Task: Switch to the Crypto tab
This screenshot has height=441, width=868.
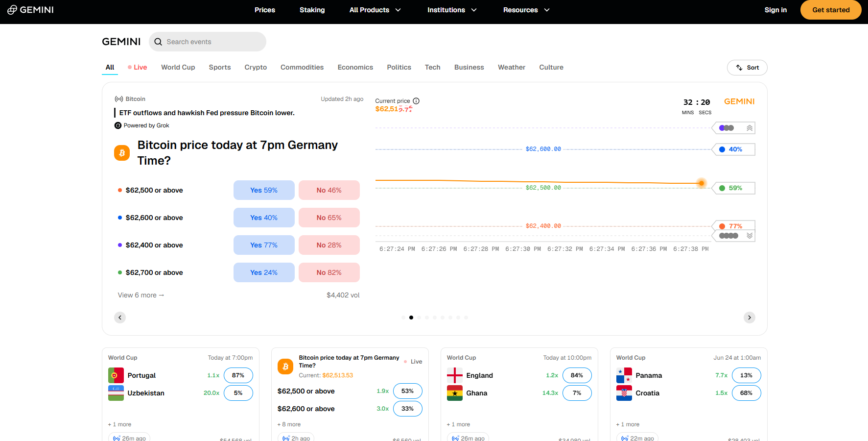Action: tap(256, 67)
